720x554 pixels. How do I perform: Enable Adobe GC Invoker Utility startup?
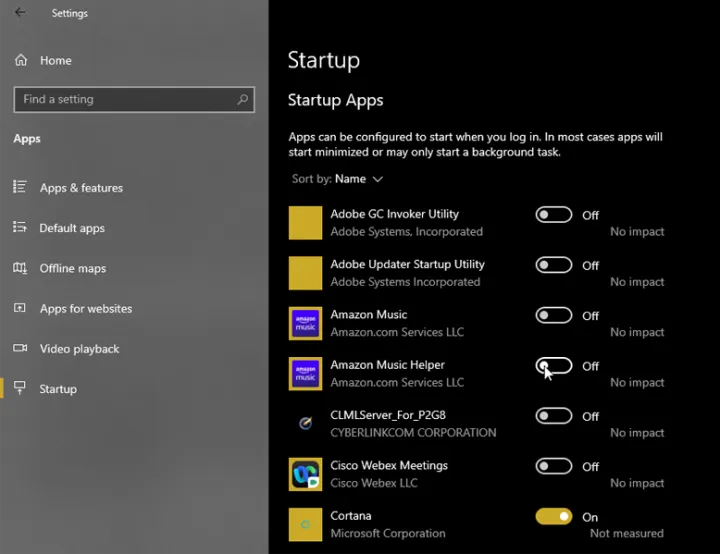[x=553, y=215]
